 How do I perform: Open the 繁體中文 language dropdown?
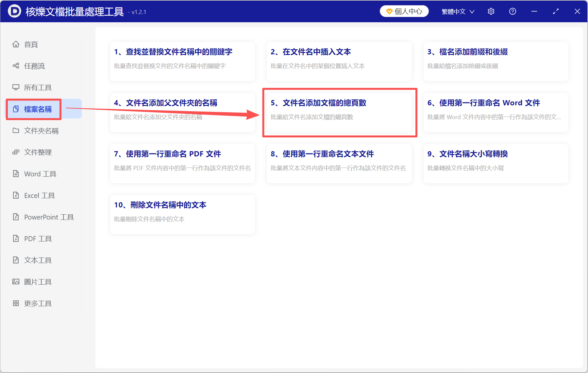tap(457, 11)
